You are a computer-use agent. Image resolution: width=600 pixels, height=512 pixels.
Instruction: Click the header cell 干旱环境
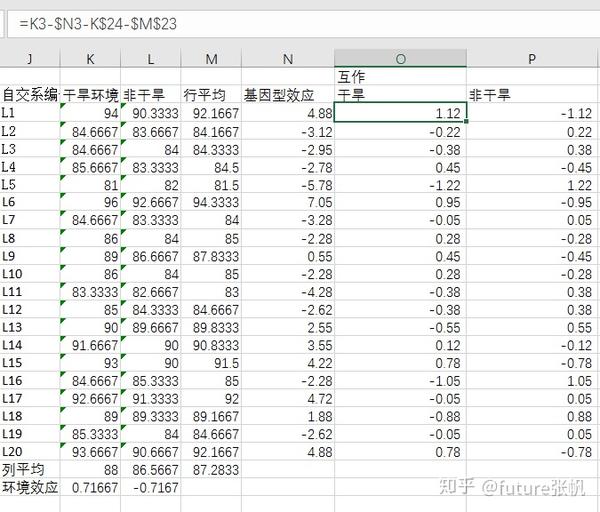pos(90,95)
